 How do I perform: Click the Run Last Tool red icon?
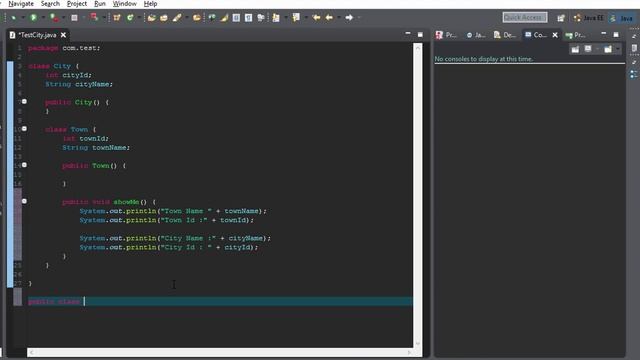(53, 18)
